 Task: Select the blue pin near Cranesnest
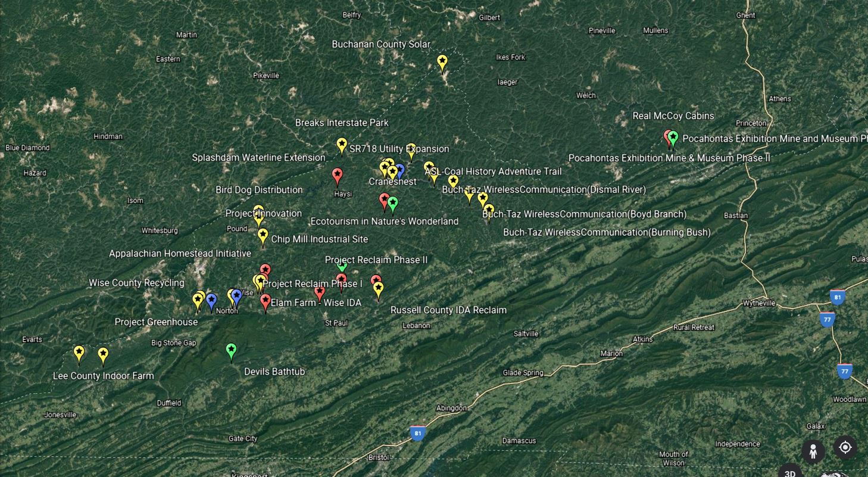tap(399, 171)
